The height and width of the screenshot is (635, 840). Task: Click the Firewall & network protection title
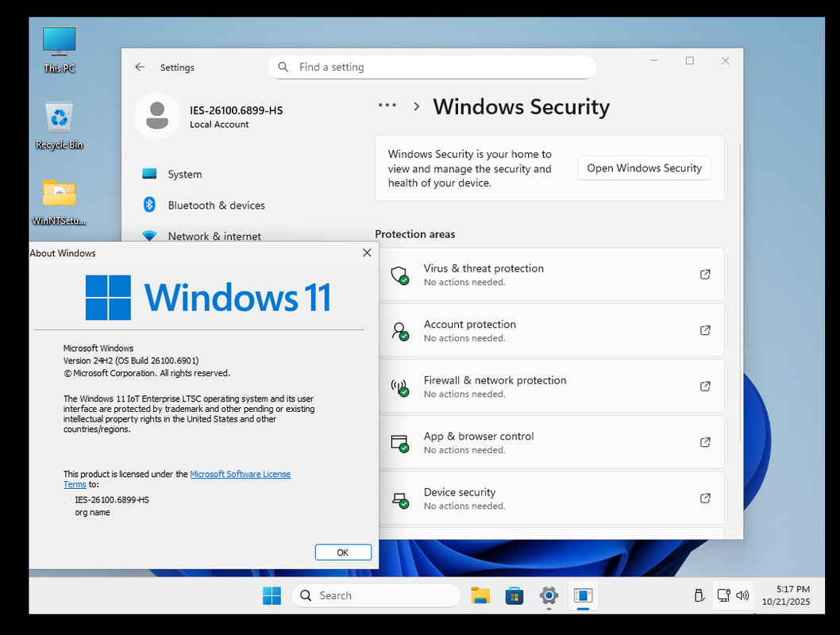[495, 380]
